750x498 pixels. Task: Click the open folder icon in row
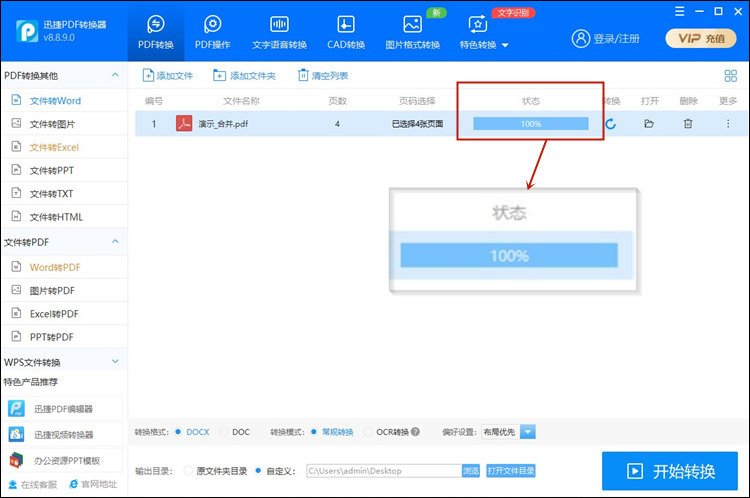[x=649, y=124]
